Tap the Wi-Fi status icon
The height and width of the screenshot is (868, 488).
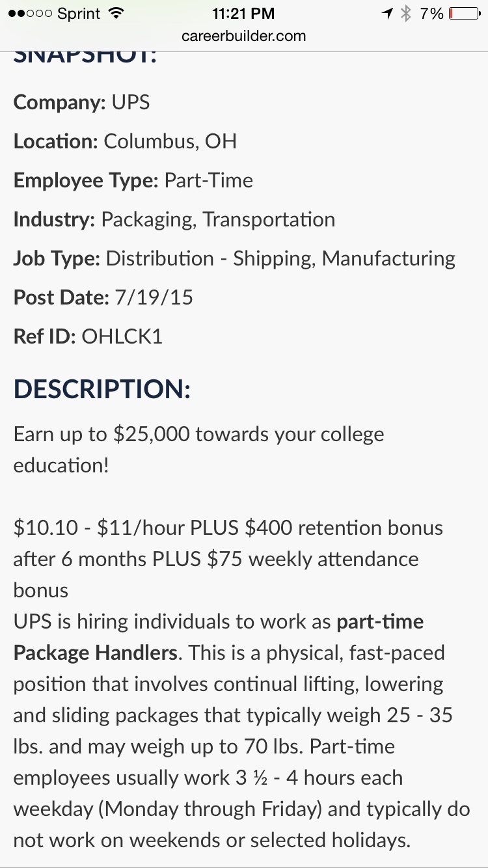(x=116, y=13)
